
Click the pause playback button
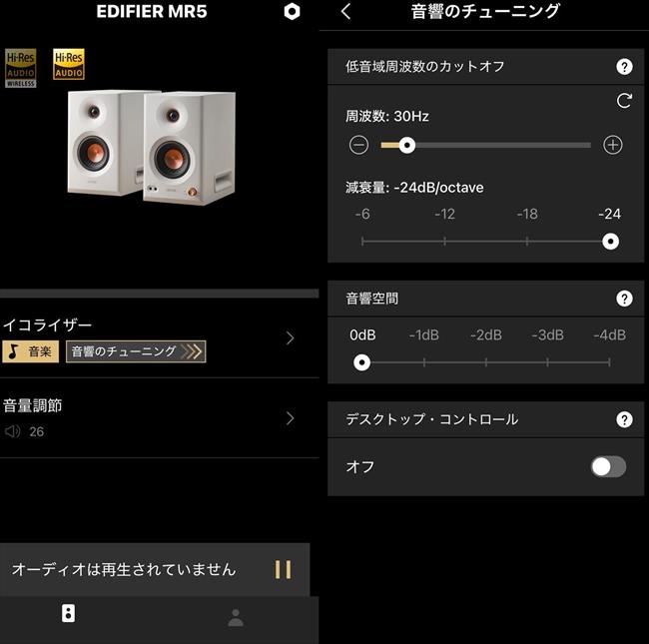pos(284,569)
